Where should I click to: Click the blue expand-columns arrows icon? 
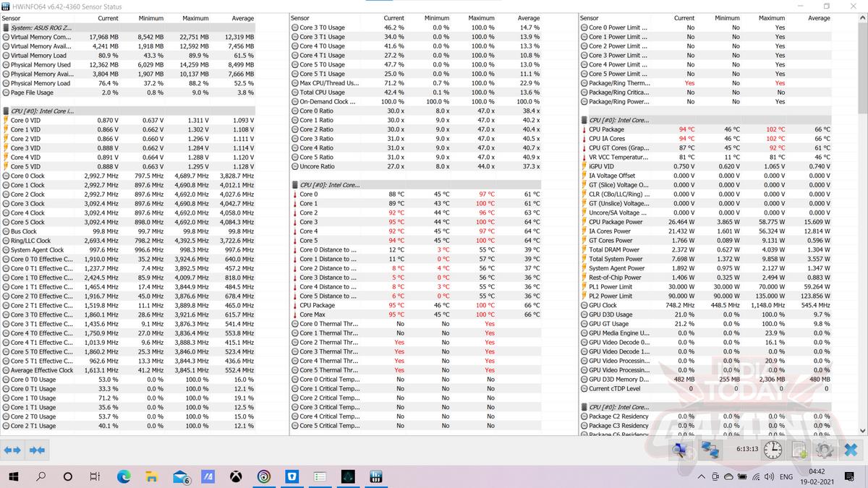(12, 450)
